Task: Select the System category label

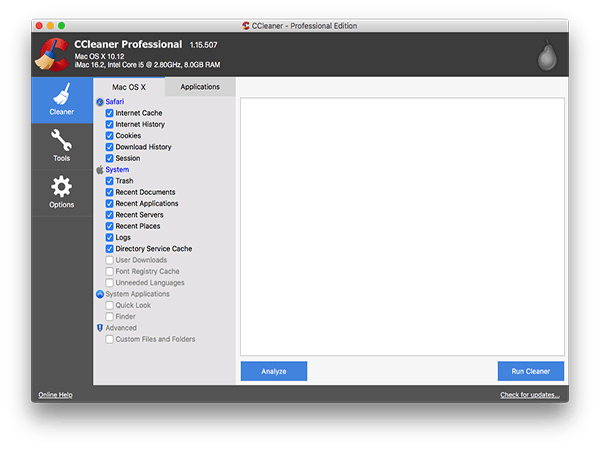Action: [117, 170]
